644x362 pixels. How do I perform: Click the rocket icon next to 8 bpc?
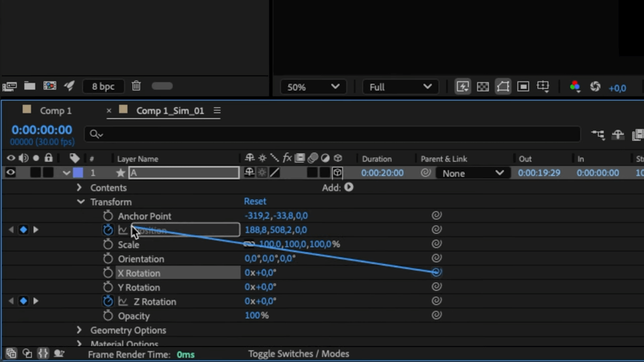[x=69, y=86]
